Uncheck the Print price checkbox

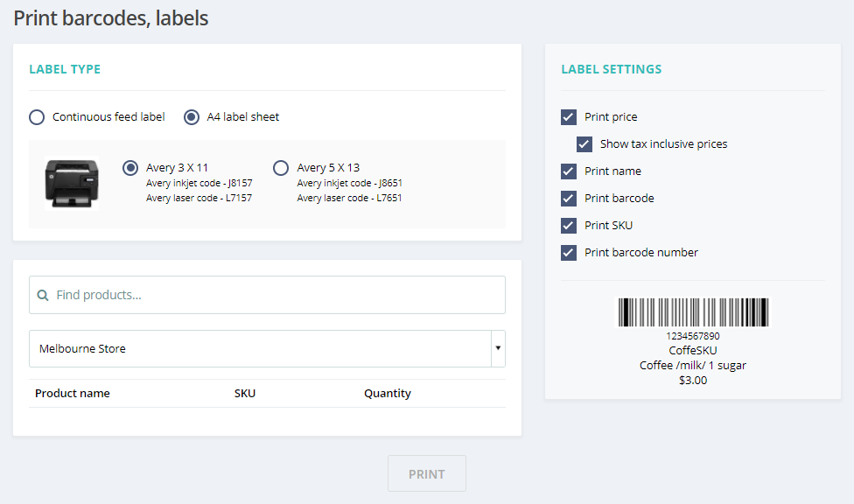[569, 117]
